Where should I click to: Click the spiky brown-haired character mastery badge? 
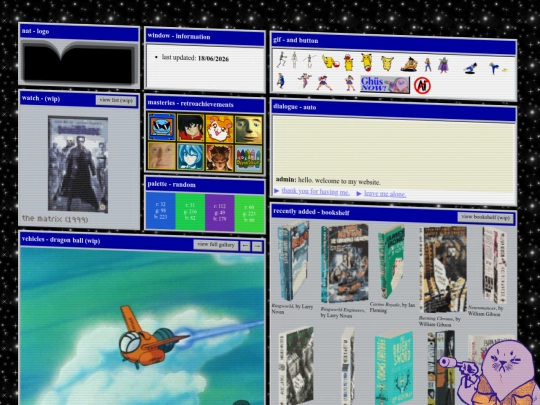[219, 158]
